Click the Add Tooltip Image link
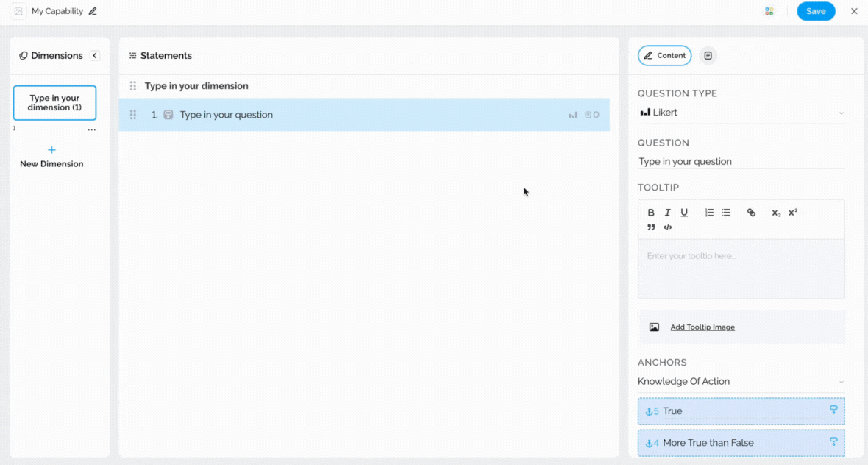This screenshot has width=868, height=465. tap(702, 327)
